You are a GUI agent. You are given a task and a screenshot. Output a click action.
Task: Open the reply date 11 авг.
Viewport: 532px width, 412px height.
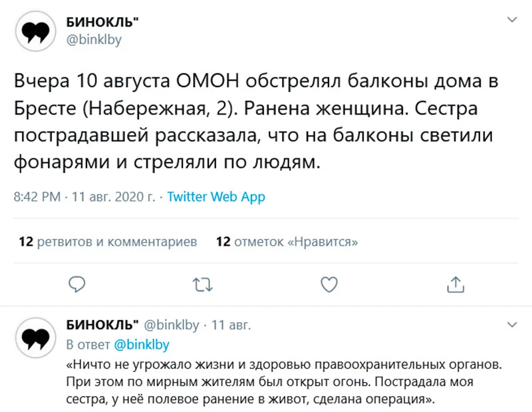(x=231, y=325)
